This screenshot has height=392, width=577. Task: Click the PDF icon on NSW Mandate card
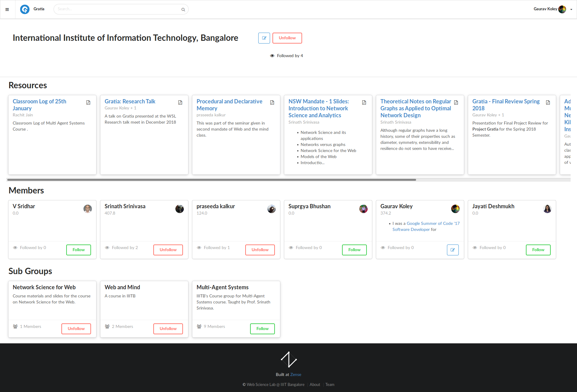point(364,102)
